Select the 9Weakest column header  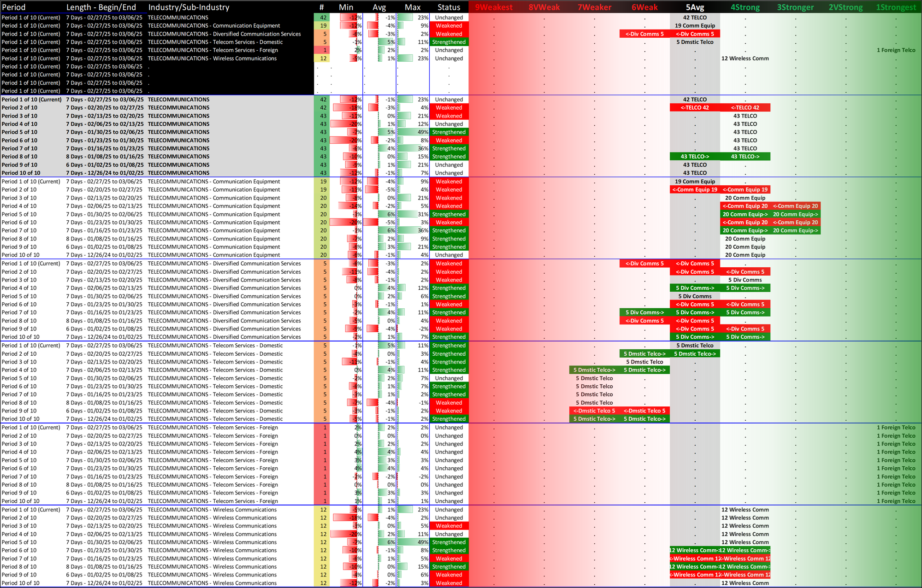point(493,7)
